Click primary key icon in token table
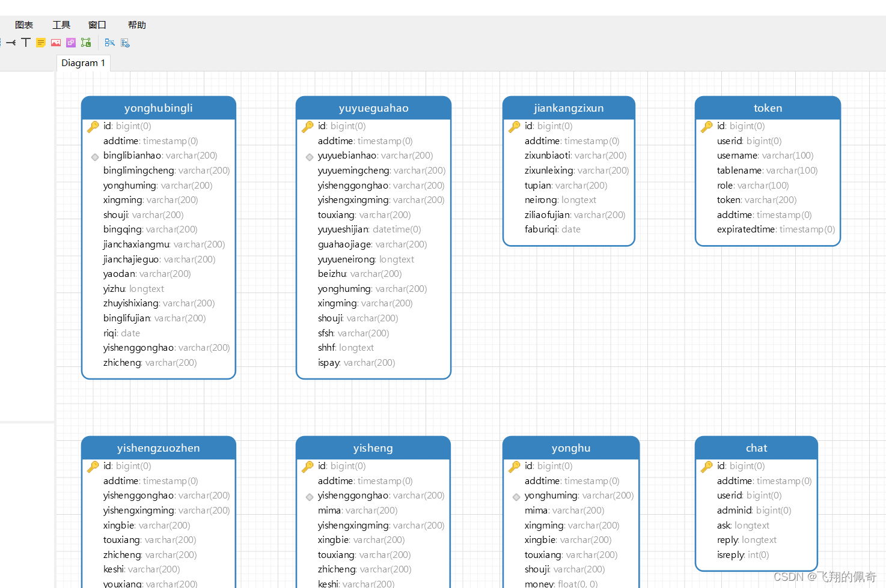Image resolution: width=886 pixels, height=588 pixels. click(x=707, y=127)
